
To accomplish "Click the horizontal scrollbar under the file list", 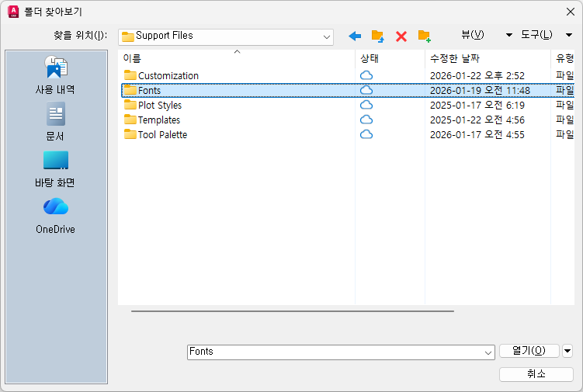I will point(292,311).
